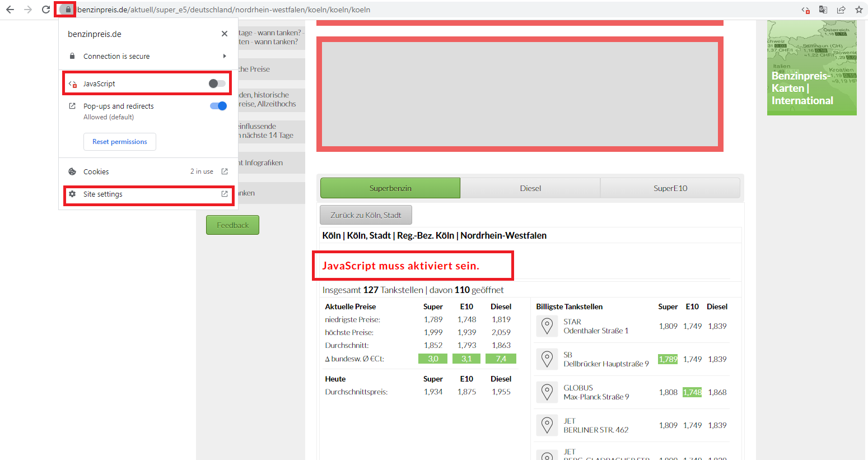The height and width of the screenshot is (460, 868).
Task: Disable Pop-ups and redirects toggle
Action: point(218,106)
